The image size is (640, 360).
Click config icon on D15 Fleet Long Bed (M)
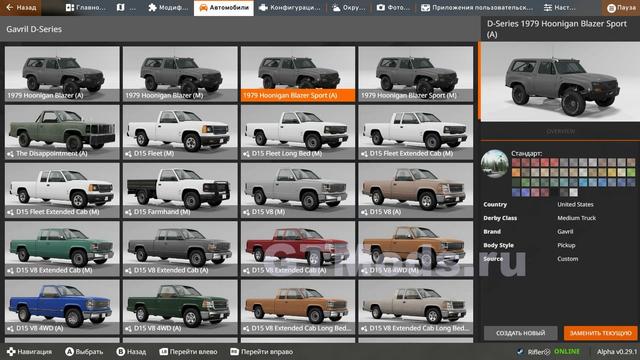point(246,154)
